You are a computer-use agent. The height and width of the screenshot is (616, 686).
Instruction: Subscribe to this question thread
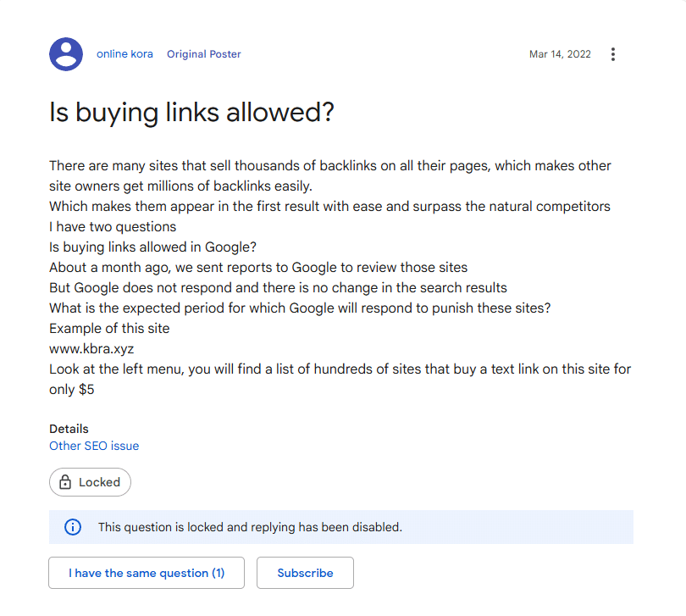click(305, 573)
